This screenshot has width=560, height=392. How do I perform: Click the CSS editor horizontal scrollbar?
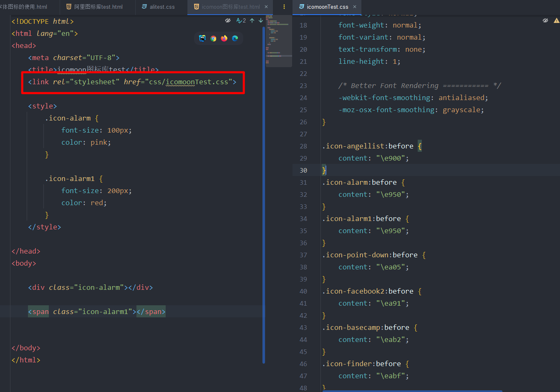pyautogui.click(x=412, y=391)
